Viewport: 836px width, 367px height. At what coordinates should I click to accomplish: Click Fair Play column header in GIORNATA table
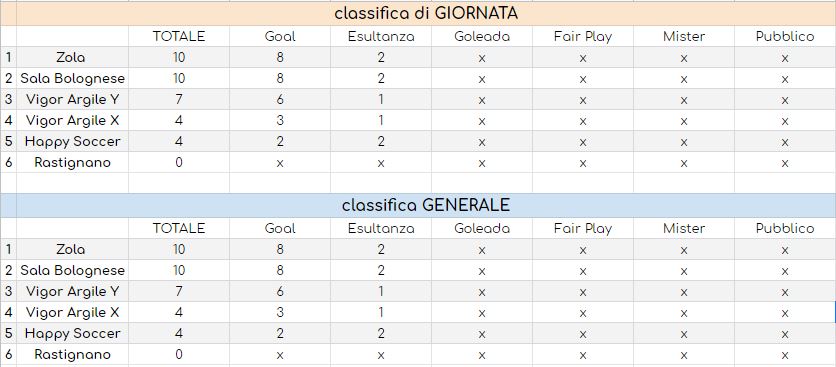tap(583, 36)
